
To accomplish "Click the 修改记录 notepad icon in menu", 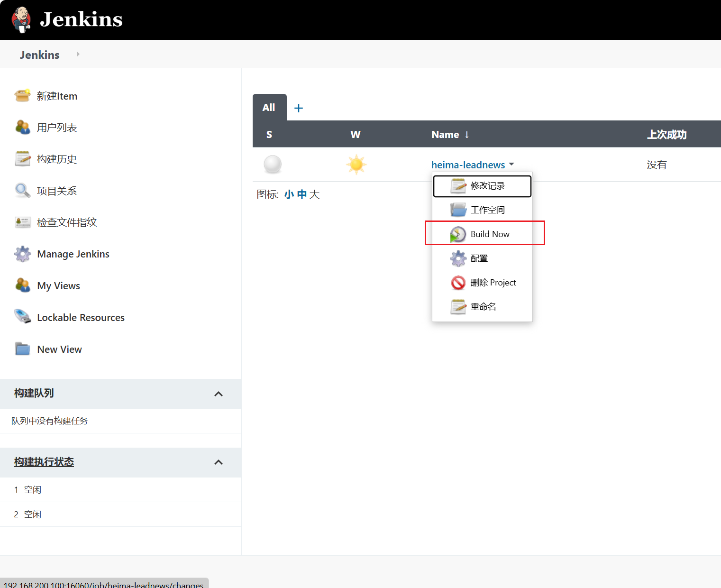I will 458,186.
